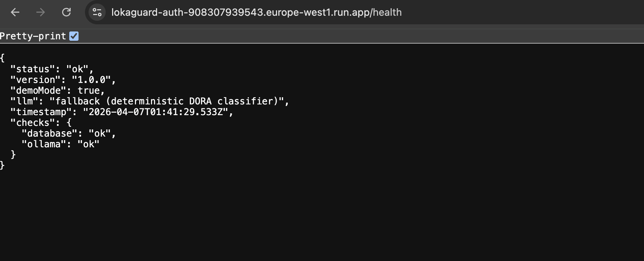Click the opening curly brace
This screenshot has width=644, height=261.
[x=2, y=58]
